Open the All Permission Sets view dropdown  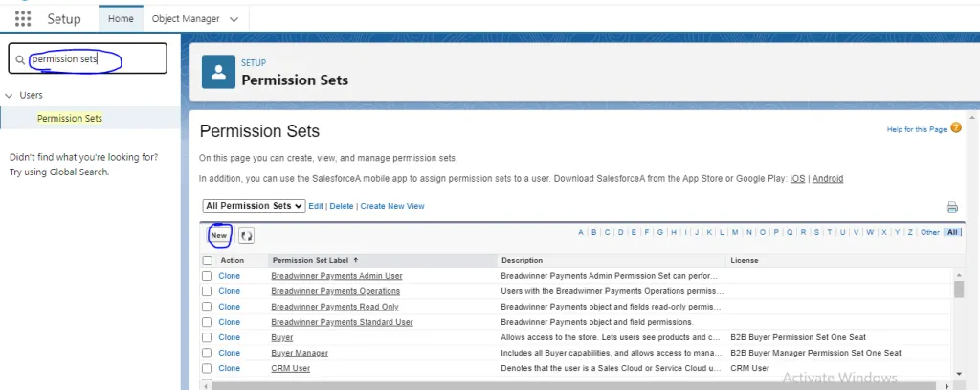coord(254,206)
